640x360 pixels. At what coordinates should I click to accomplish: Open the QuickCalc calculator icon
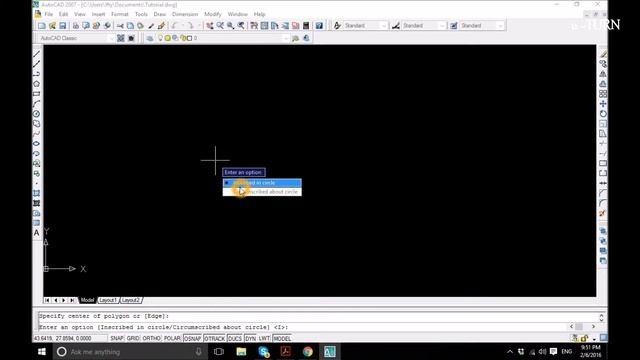[306, 26]
